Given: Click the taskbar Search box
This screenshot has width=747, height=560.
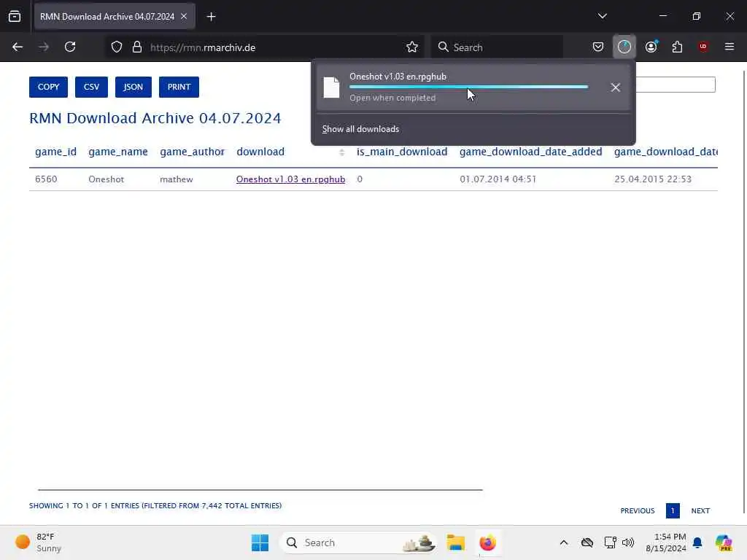Looking at the screenshot, I should click(x=357, y=542).
